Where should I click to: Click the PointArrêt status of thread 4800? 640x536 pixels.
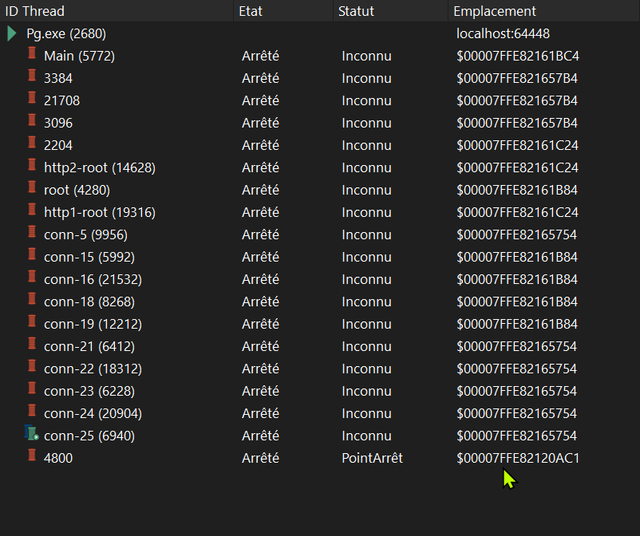pyautogui.click(x=372, y=458)
